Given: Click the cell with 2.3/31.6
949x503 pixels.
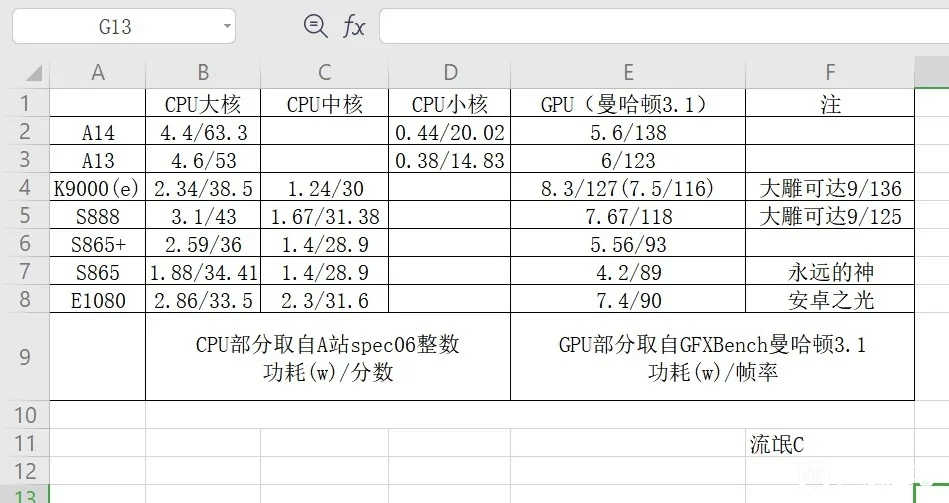Looking at the screenshot, I should (x=324, y=298).
